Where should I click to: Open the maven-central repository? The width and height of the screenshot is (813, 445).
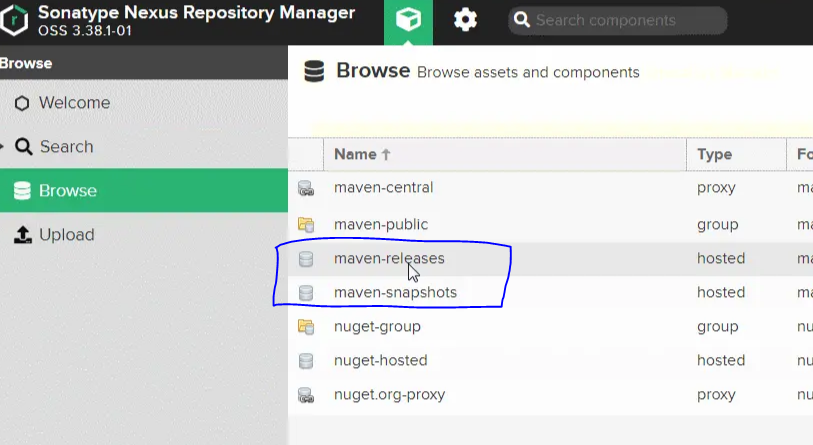(383, 187)
